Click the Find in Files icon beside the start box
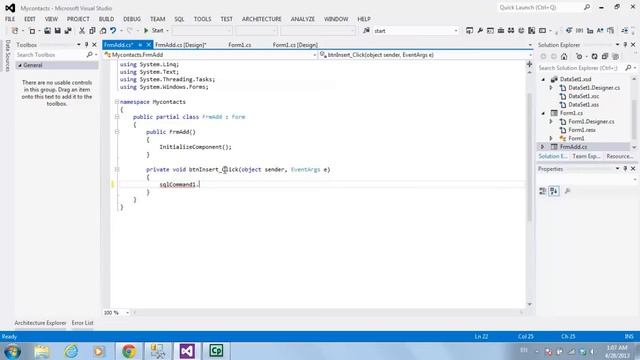 point(366,31)
